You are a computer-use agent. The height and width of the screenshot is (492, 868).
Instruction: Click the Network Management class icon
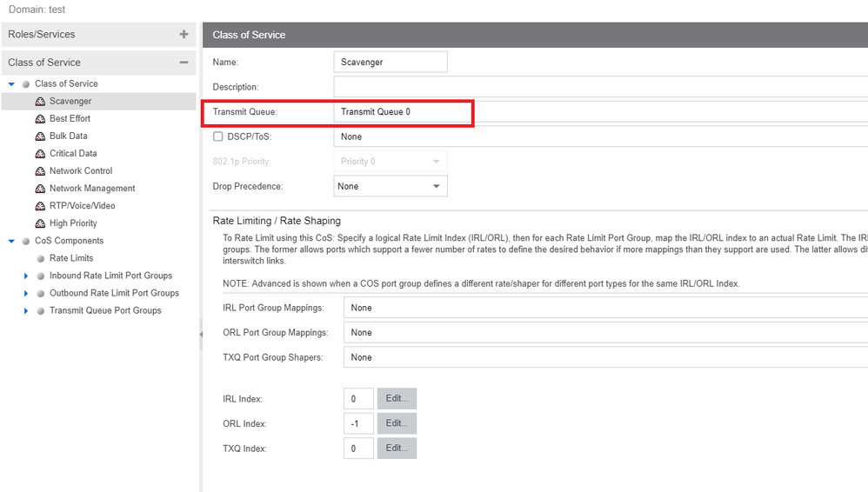point(40,189)
